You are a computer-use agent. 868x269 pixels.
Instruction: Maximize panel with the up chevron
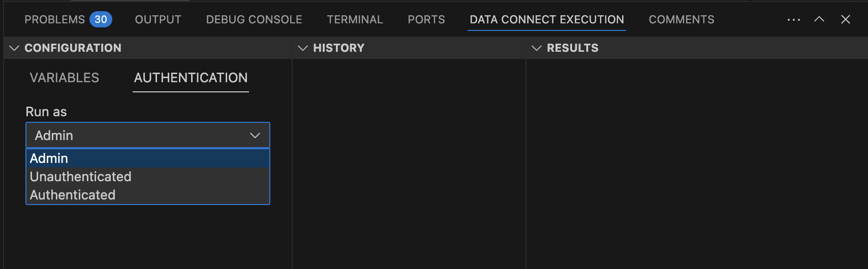tap(819, 19)
